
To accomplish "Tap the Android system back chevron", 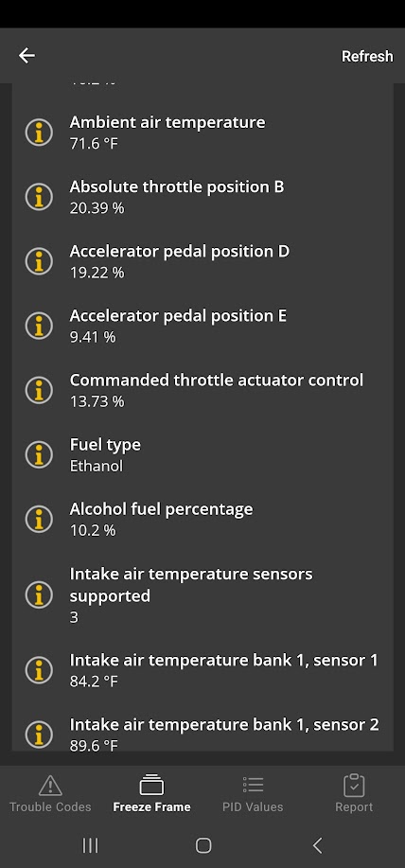I will (317, 845).
